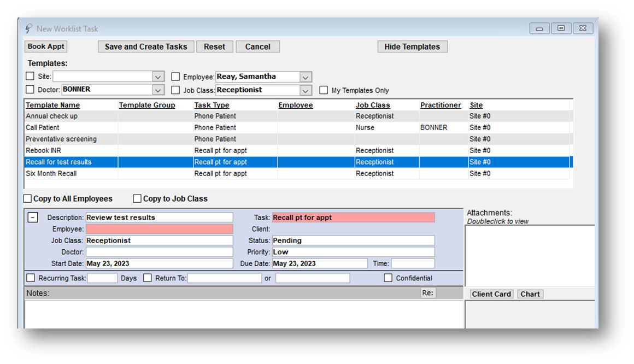Image resolution: width=634 pixels, height=364 pixels.
Task: Hide the templates list
Action: [x=412, y=46]
